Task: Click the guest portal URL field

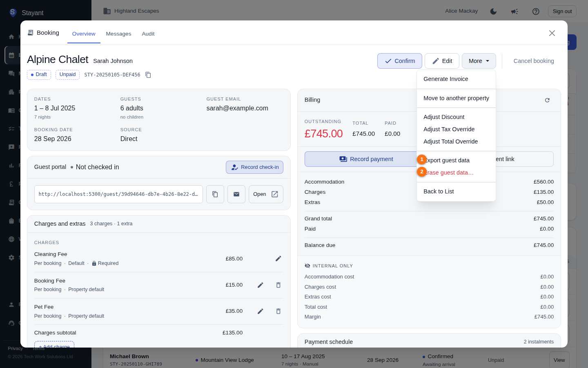Action: click(118, 194)
